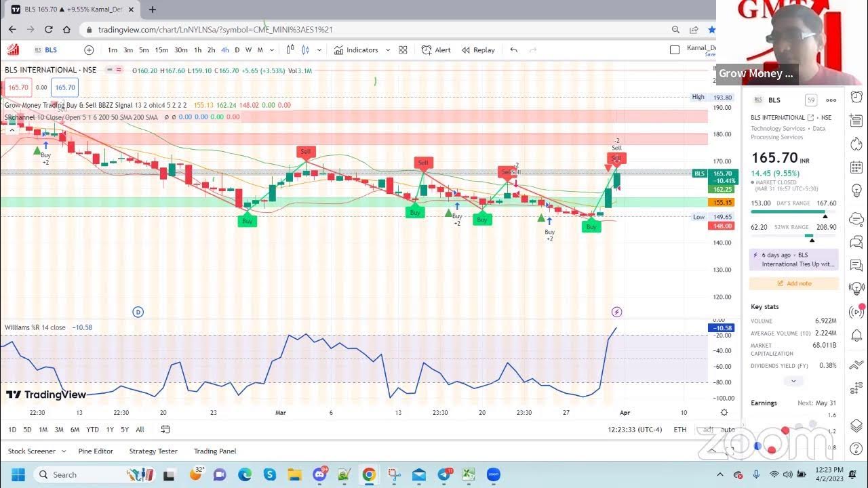Screen dimensions: 868x488
Task: Select the 4h timeframe
Action: 224,50
